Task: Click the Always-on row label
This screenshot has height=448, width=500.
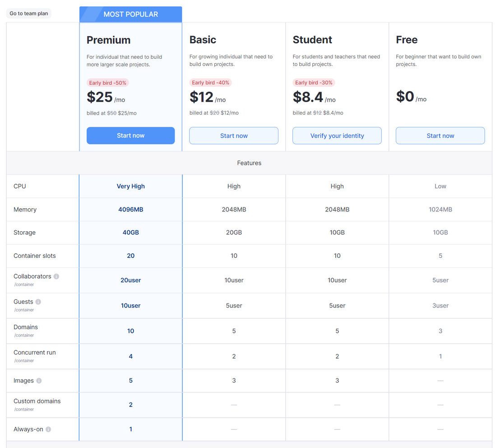Action: click(x=28, y=429)
